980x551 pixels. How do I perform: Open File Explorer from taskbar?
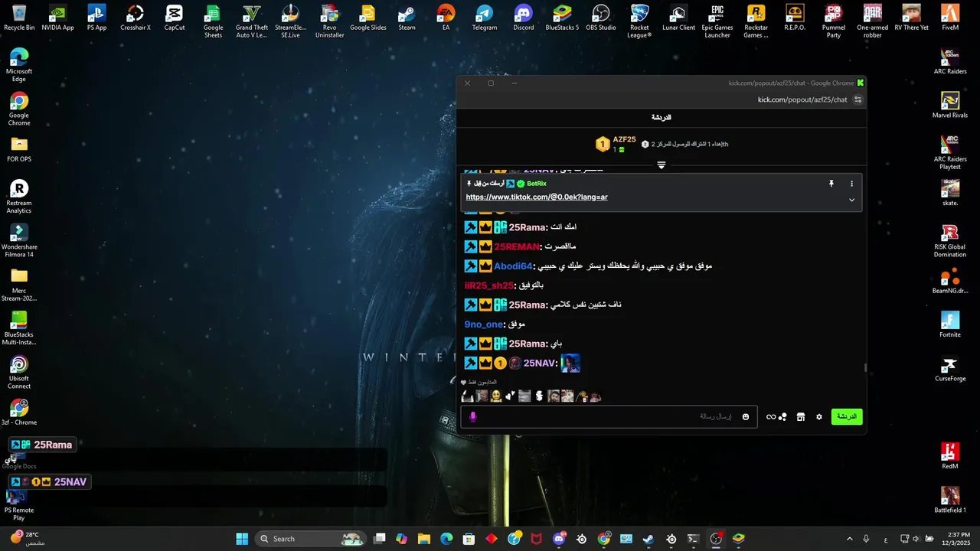click(x=424, y=539)
